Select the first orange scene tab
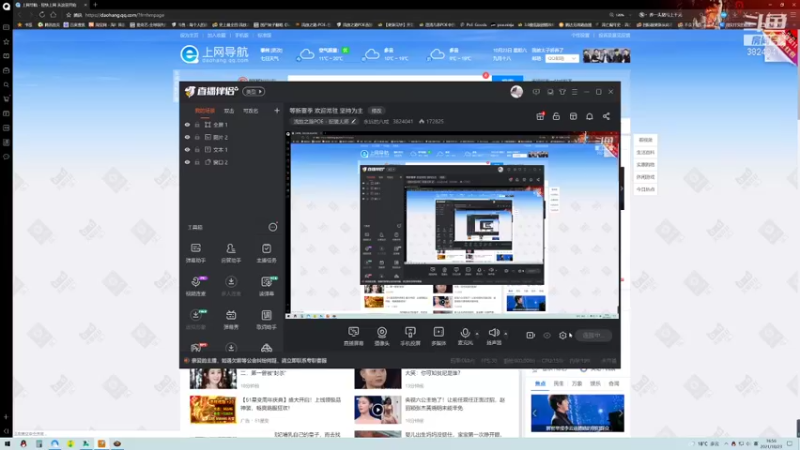This screenshot has width=800, height=450. (x=205, y=111)
